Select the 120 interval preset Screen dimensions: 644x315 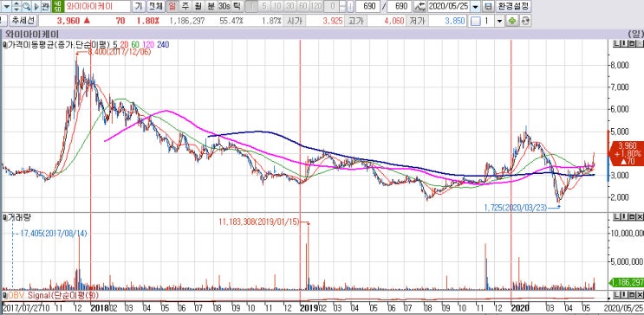click(315, 6)
